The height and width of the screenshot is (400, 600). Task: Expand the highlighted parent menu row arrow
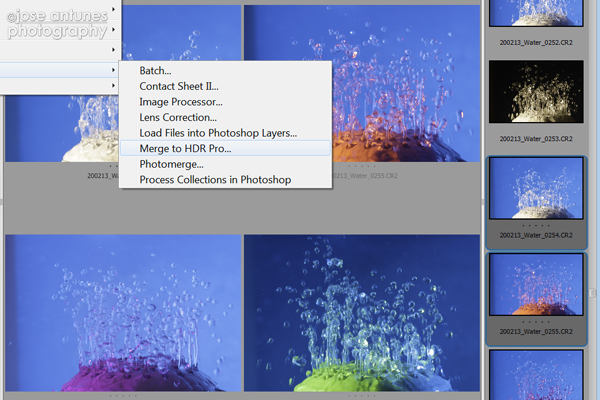tap(113, 70)
